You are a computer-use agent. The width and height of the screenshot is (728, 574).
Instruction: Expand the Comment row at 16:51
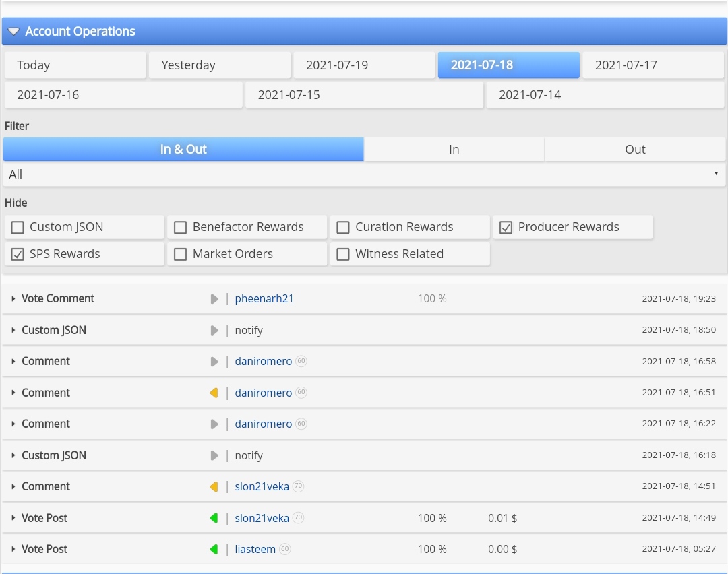click(x=13, y=393)
